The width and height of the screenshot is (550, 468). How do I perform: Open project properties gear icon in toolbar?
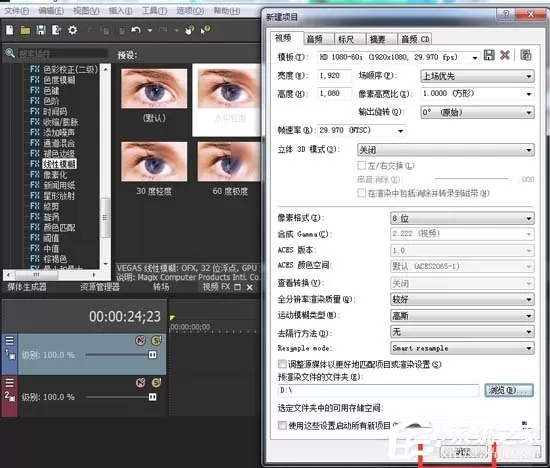[73, 30]
